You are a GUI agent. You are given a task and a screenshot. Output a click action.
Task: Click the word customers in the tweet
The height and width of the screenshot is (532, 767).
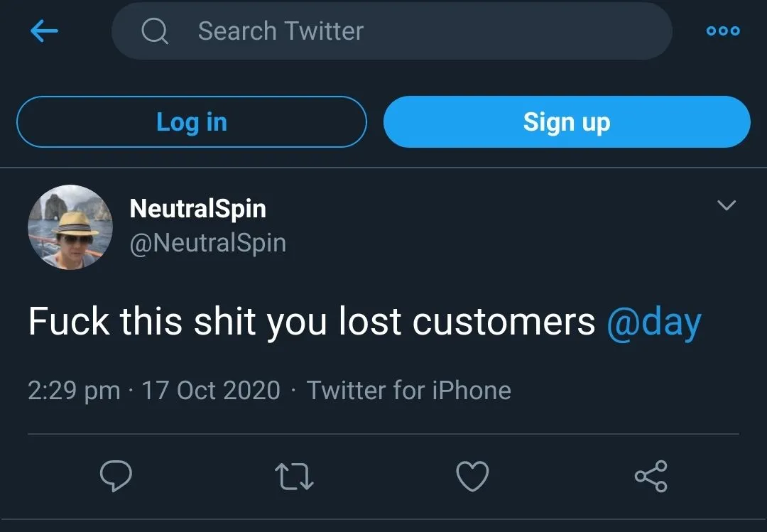click(x=504, y=322)
